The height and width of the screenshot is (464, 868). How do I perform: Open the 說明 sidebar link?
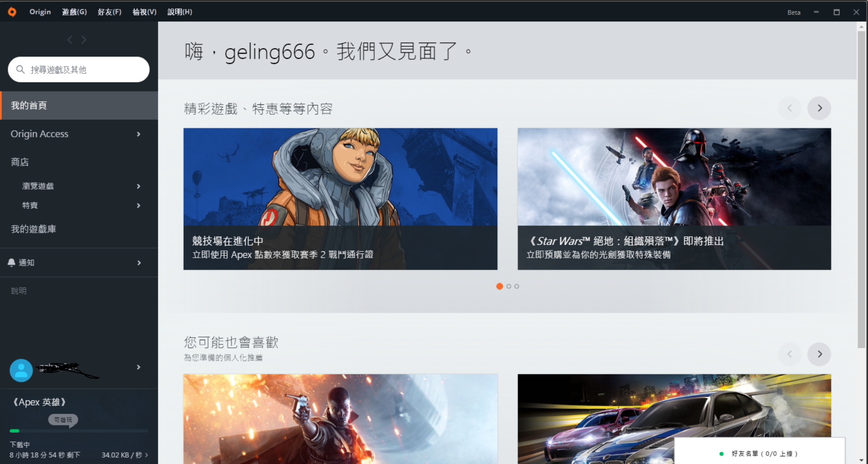coord(19,291)
